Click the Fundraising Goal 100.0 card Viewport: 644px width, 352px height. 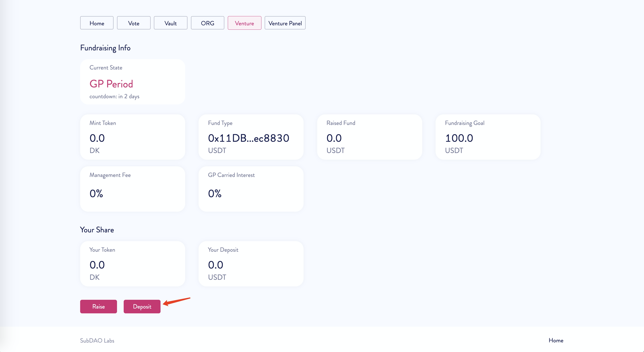tap(488, 137)
